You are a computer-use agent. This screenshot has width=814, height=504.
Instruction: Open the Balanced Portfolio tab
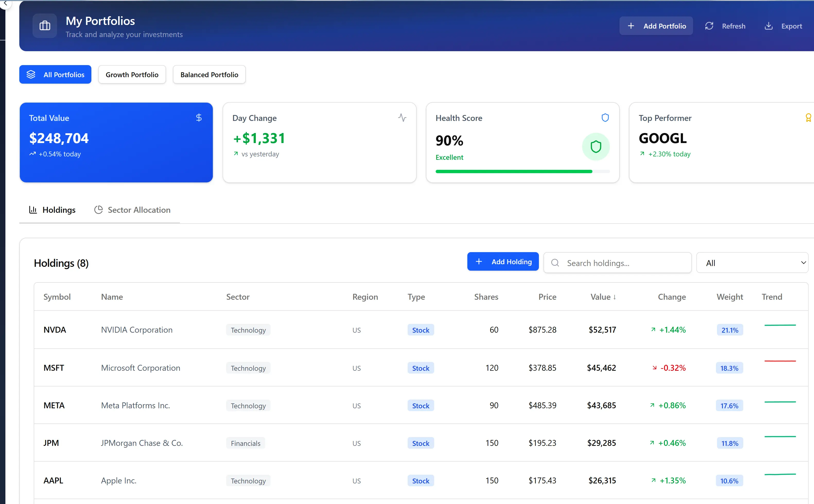(209, 74)
